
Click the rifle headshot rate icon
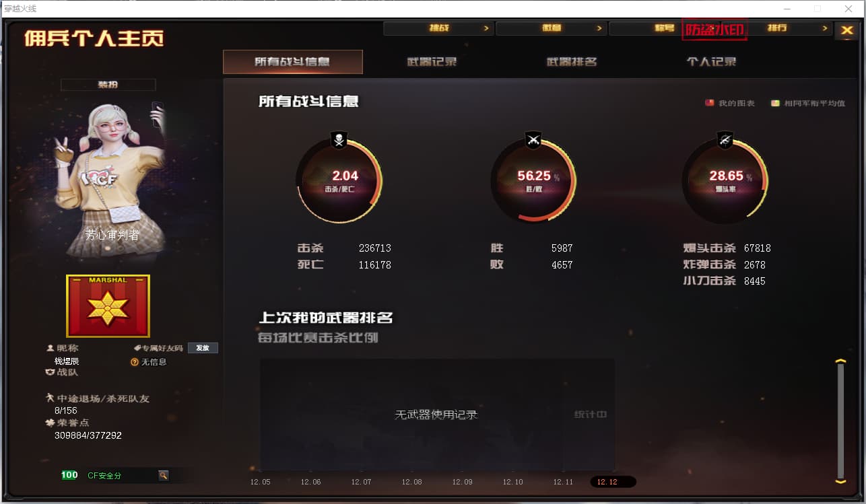725,140
